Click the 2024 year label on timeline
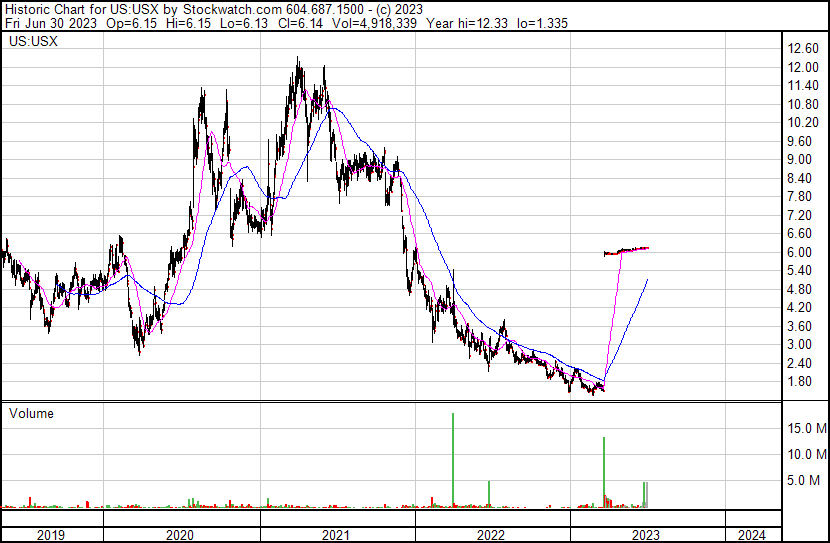Viewport: 830px width, 543px height. tap(752, 535)
